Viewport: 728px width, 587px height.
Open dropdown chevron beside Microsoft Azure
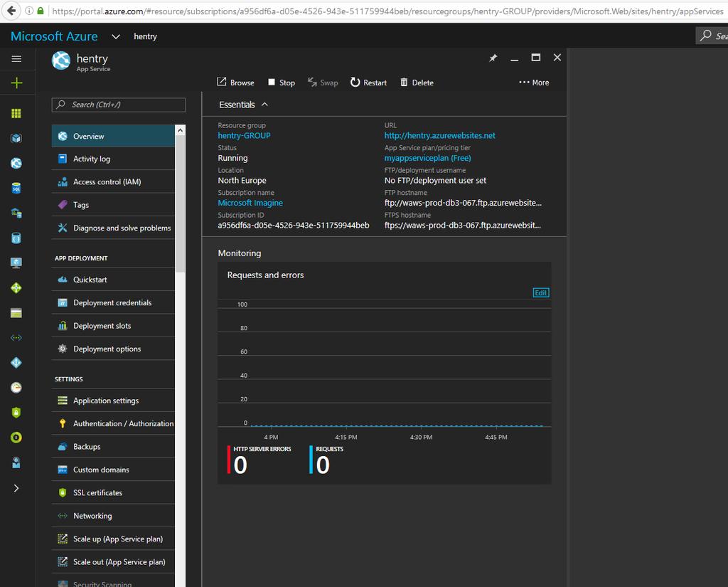[x=116, y=36]
